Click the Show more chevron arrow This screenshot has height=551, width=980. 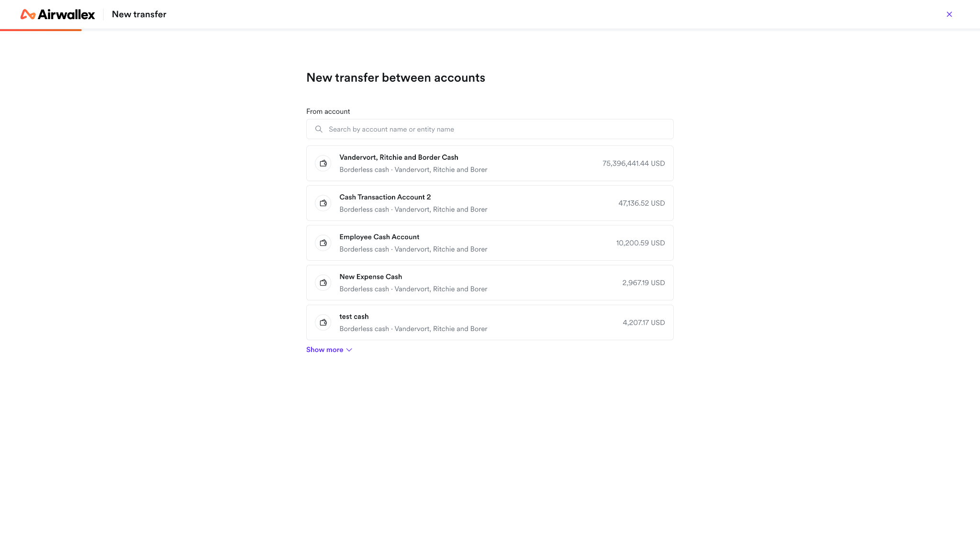point(349,350)
